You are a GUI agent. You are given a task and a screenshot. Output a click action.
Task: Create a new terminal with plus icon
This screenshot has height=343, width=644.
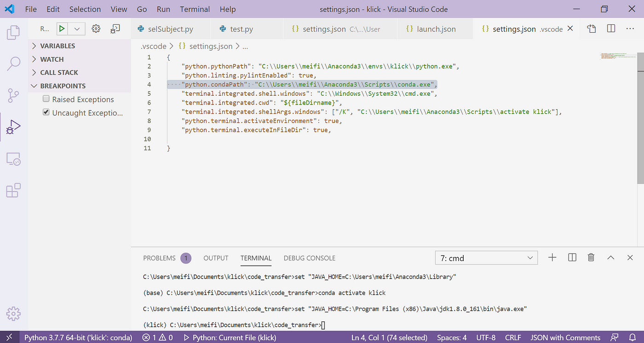552,258
